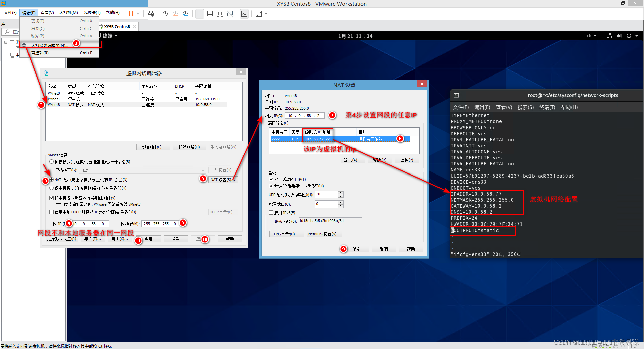
Task: Click the DNS 设置(D)... button
Action: tap(286, 234)
